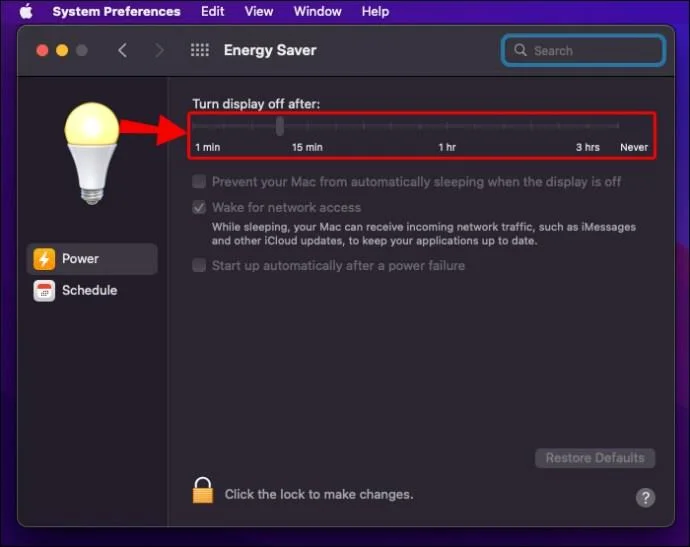Click the '15 min' slider label
690x547 pixels.
(x=307, y=147)
